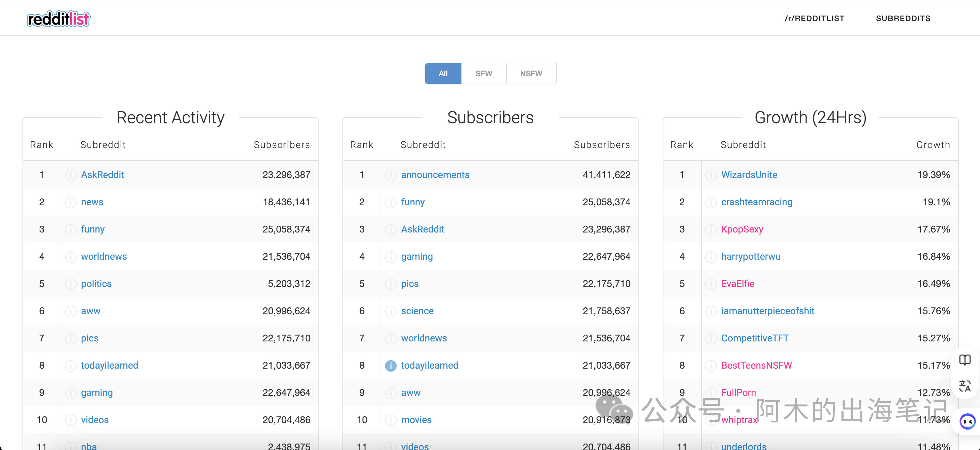
Task: Open the worldnews link in Recent Activity
Action: point(104,257)
